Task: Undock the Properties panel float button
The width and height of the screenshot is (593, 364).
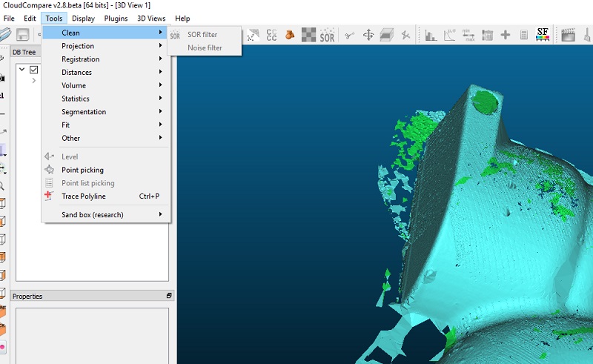Action: pyautogui.click(x=168, y=296)
